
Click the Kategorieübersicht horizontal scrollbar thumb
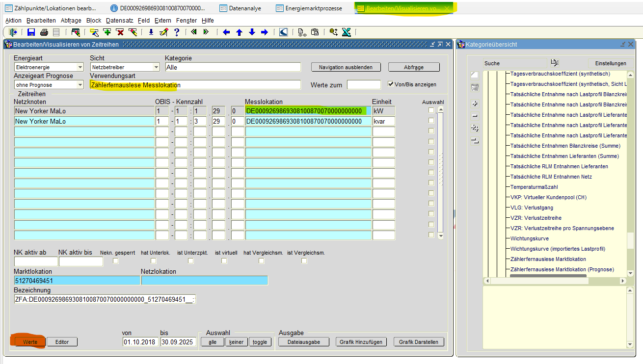tap(548, 276)
